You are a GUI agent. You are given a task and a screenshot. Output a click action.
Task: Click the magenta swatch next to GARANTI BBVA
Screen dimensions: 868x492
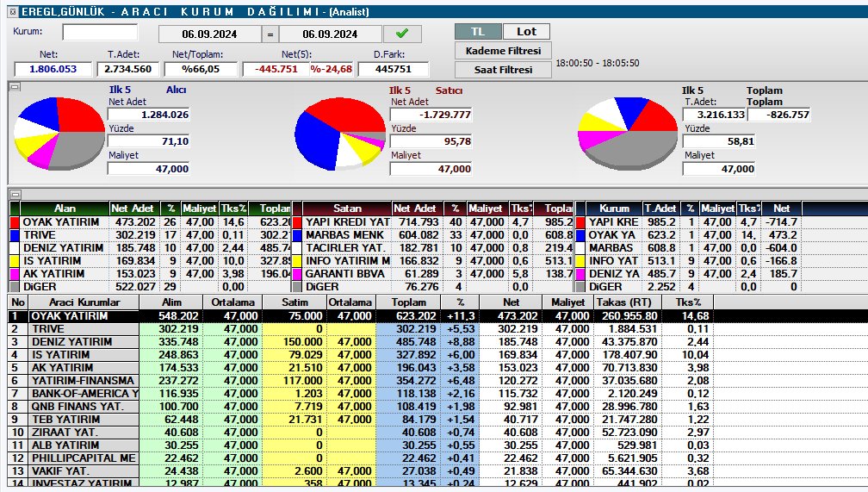(x=297, y=274)
